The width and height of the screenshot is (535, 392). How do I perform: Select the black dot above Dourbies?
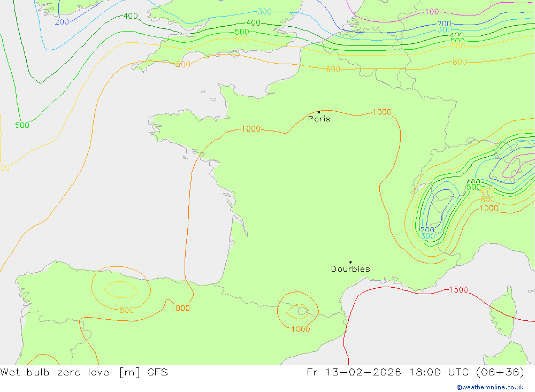click(x=350, y=262)
